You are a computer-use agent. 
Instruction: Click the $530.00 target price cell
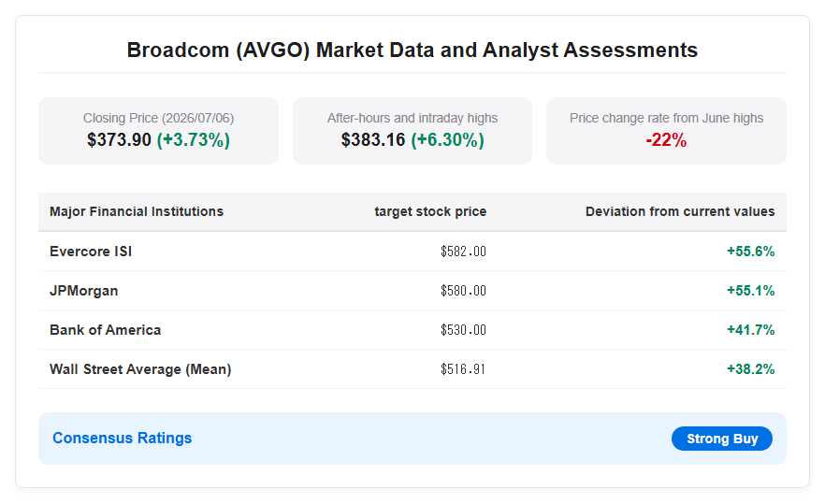coord(463,330)
